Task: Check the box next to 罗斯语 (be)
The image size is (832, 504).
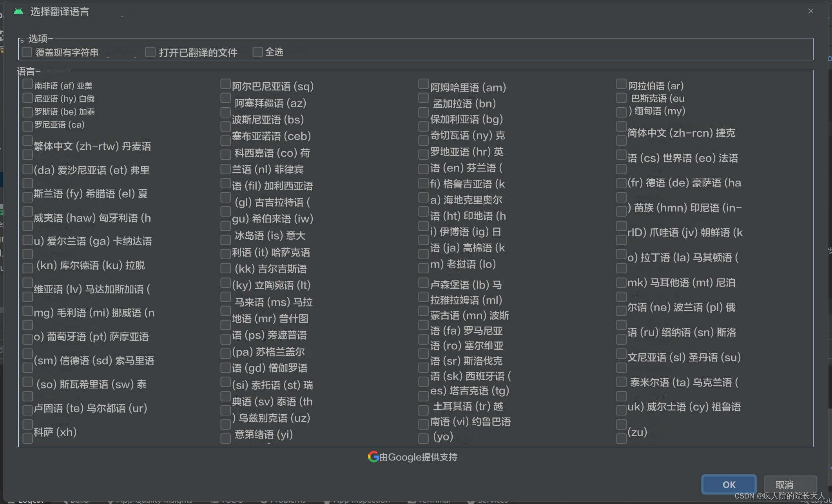Action: 27,112
